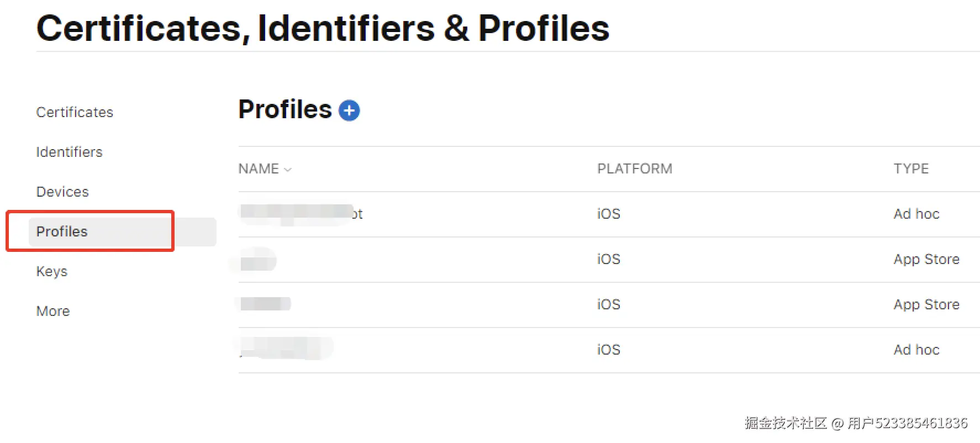Screen dimensions: 980x443
Task: Select Devices in the sidebar
Action: tap(62, 192)
